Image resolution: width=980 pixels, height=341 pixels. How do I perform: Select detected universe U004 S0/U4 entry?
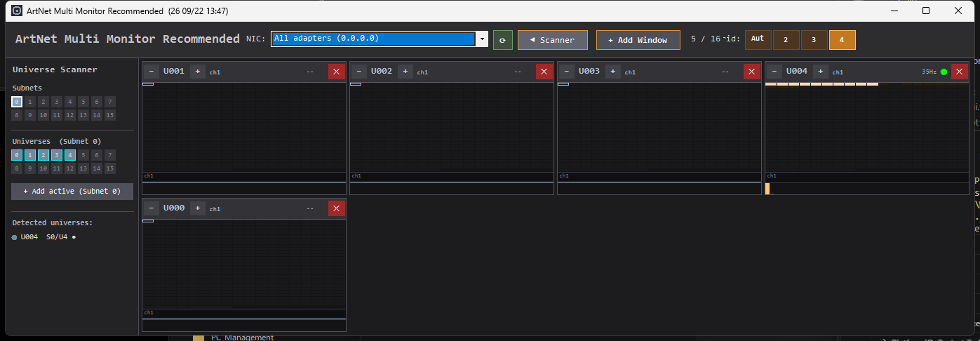[44, 237]
